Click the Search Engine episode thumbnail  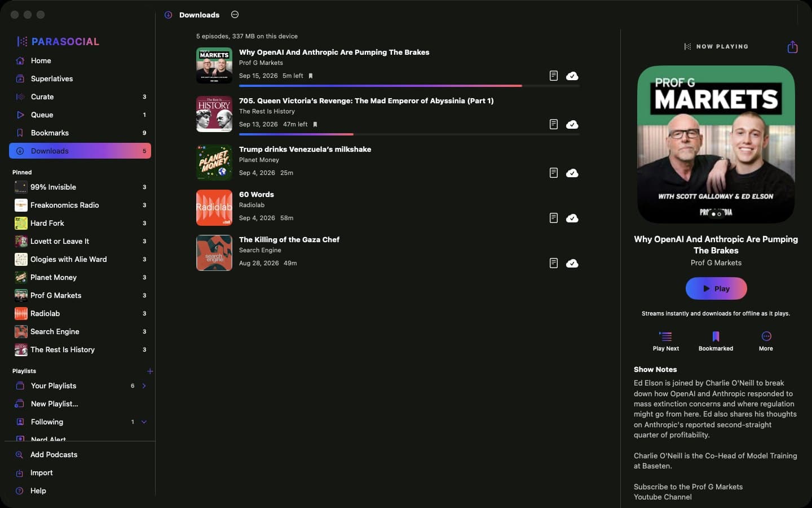(x=214, y=253)
